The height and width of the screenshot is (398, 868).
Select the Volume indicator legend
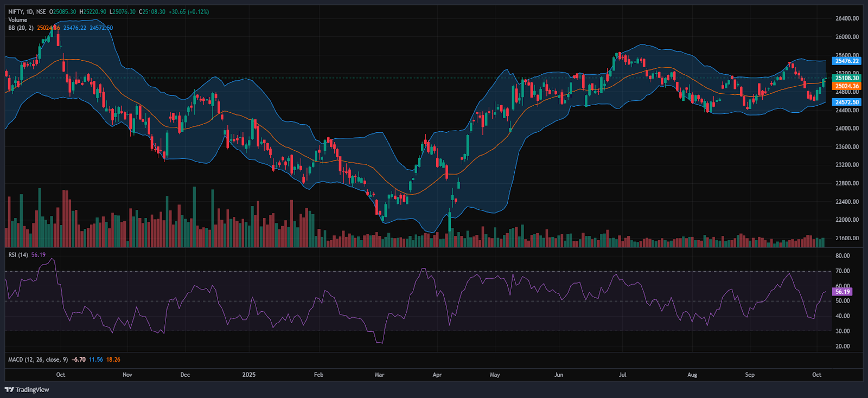(17, 20)
